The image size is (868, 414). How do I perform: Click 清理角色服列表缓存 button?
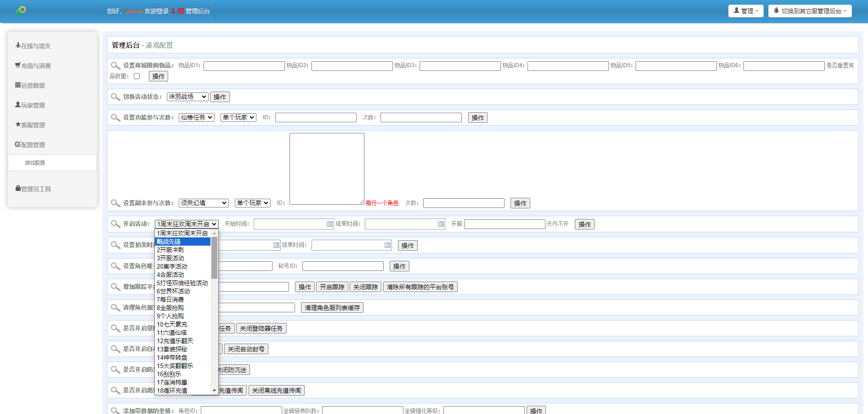(332, 308)
